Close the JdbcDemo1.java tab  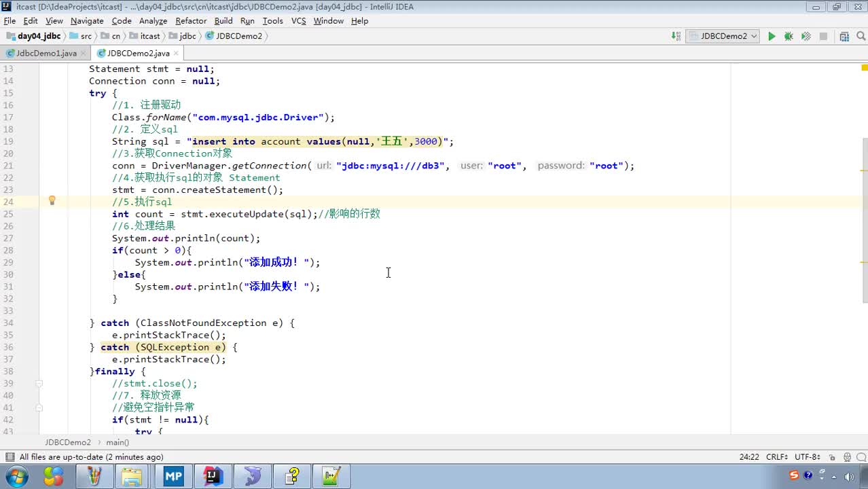[84, 53]
